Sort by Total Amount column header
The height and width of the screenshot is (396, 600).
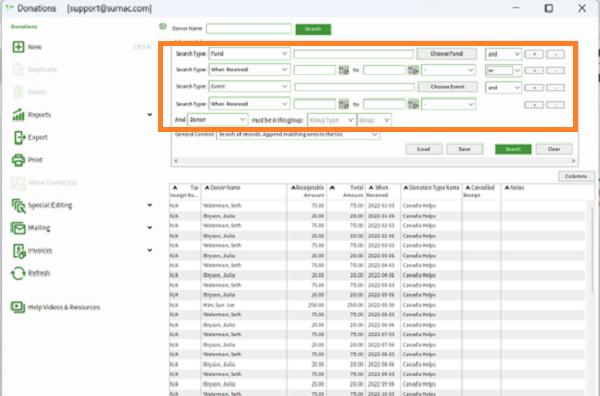point(346,191)
